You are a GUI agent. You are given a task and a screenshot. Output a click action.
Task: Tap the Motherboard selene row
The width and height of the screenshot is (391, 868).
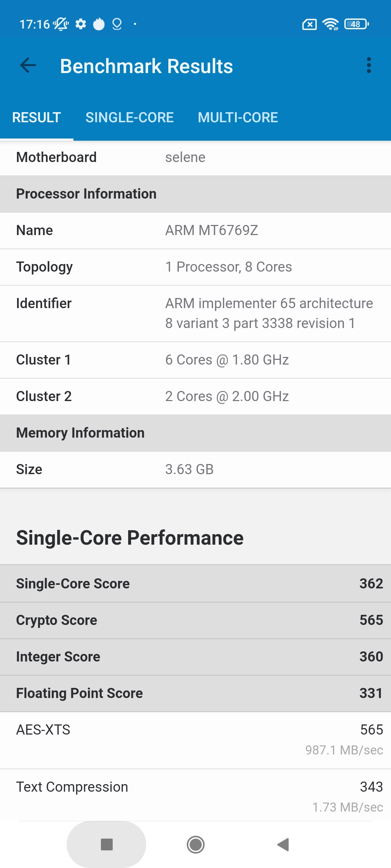(195, 157)
